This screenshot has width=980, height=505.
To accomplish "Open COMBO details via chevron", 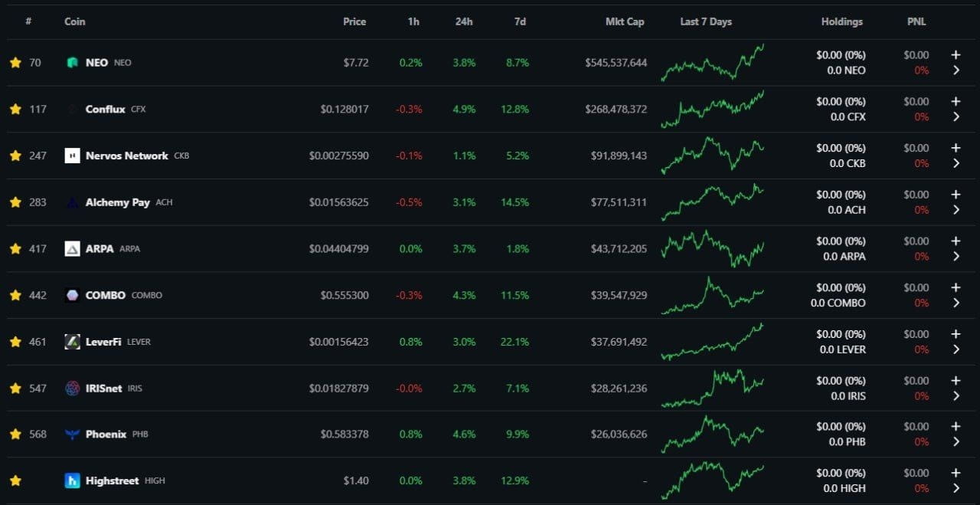I will [956, 303].
